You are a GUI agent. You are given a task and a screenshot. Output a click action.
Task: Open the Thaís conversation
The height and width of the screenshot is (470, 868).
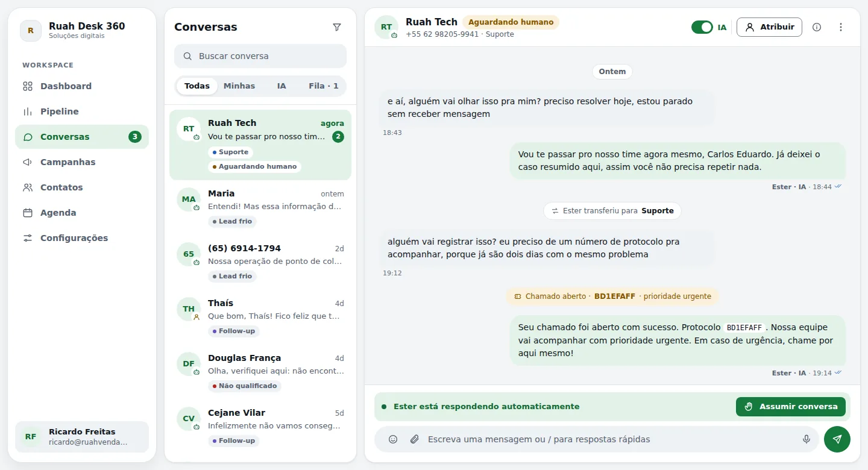click(260, 318)
